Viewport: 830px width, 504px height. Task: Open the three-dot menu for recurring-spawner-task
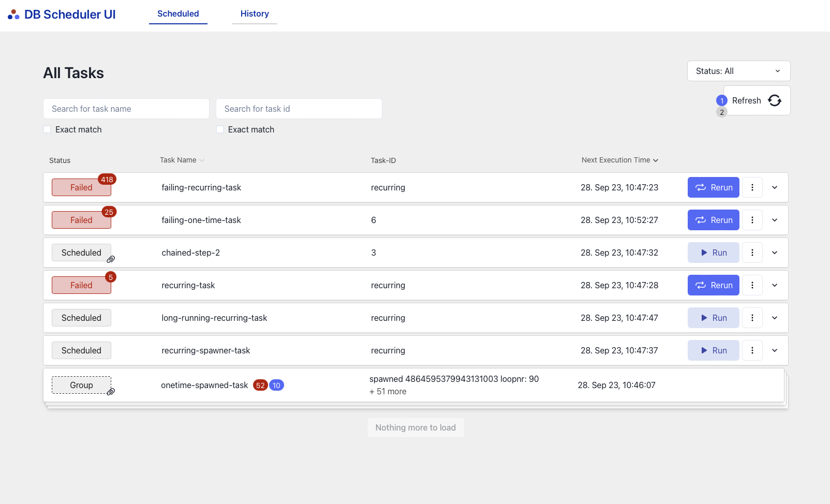[752, 350]
